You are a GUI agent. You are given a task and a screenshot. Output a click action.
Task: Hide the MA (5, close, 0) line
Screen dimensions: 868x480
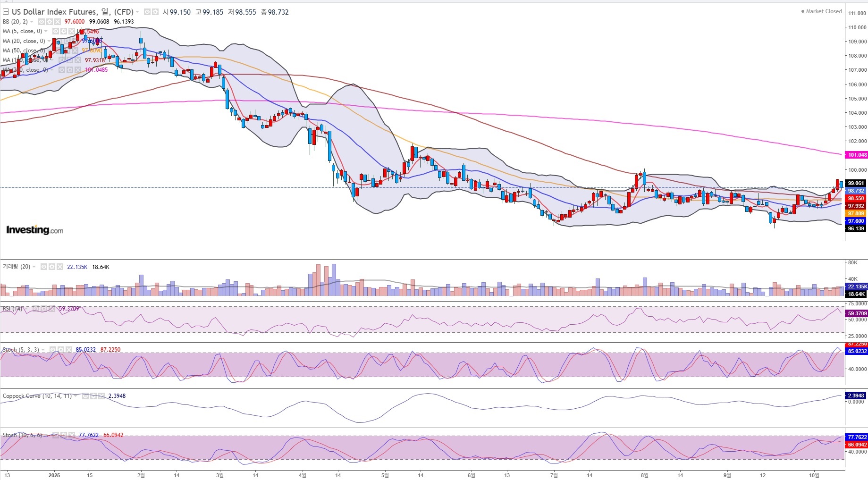55,31
